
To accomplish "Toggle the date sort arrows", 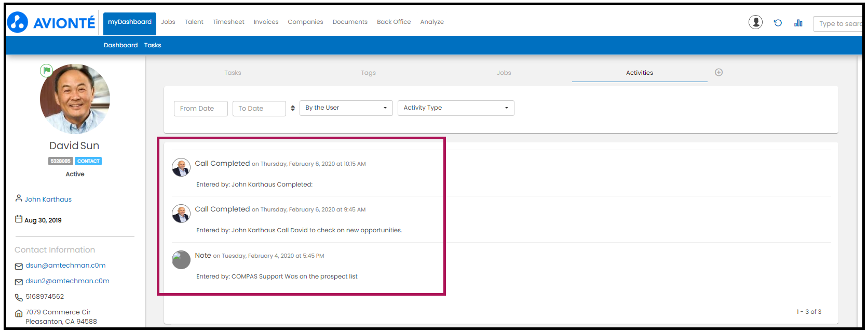I will point(293,108).
